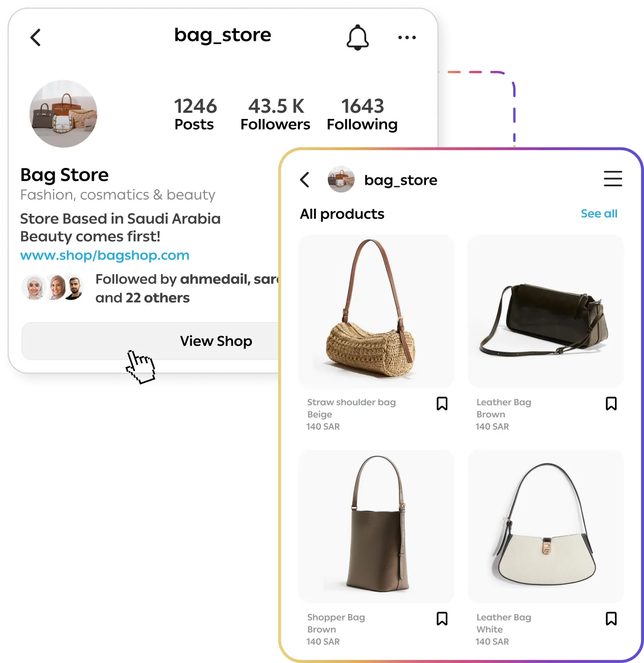644x663 pixels.
Task: Bookmark the Shopper Bag Brown
Action: click(442, 619)
